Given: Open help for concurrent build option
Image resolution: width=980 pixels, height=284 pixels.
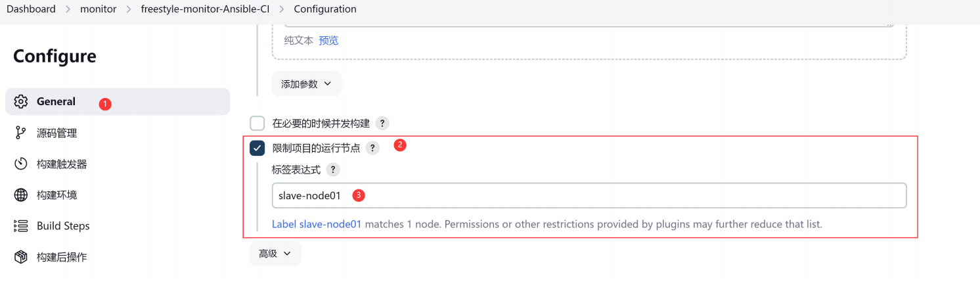Looking at the screenshot, I should (382, 123).
